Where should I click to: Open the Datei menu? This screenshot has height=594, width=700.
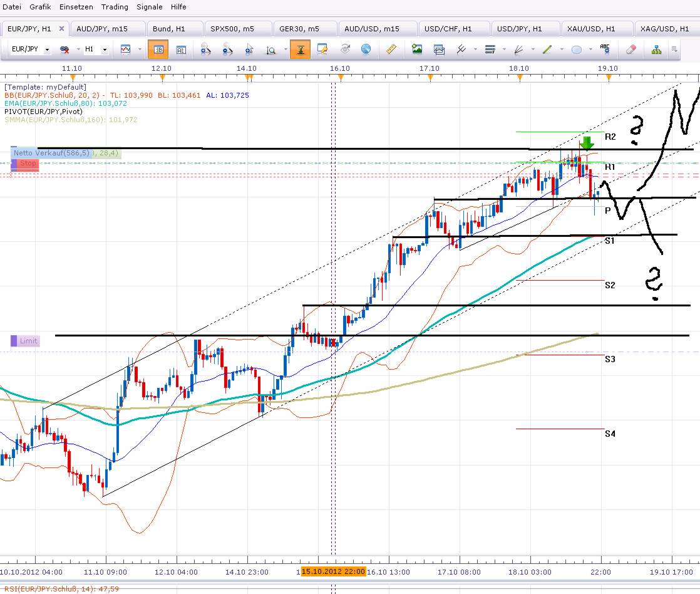coord(12,7)
